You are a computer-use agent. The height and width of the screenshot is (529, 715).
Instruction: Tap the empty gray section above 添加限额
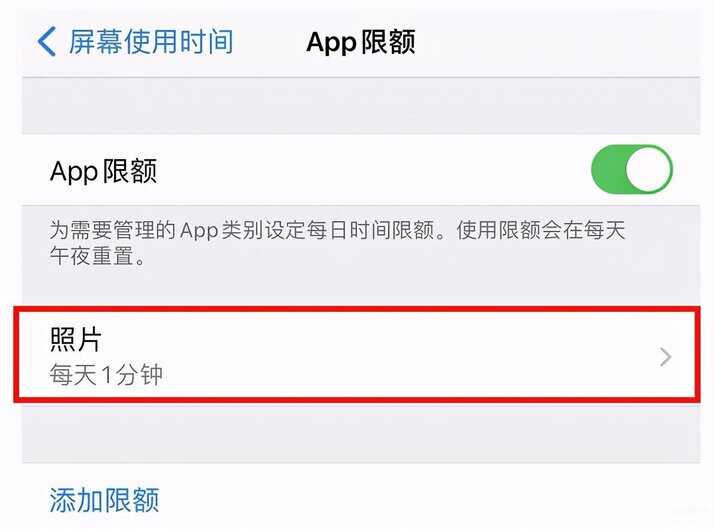[361, 432]
